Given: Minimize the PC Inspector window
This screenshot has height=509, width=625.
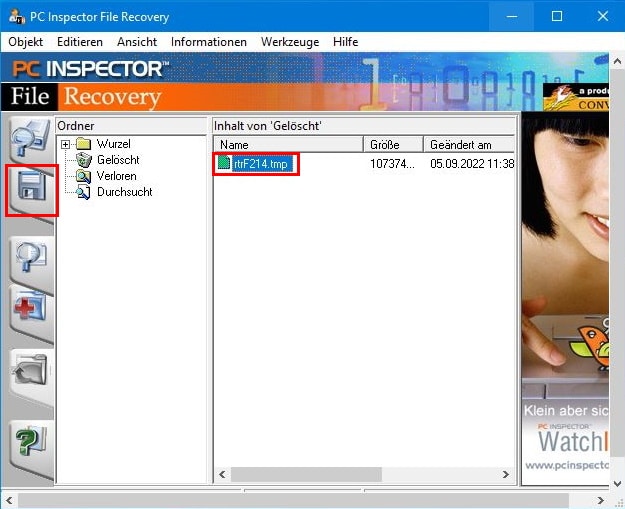Looking at the screenshot, I should 512,16.
